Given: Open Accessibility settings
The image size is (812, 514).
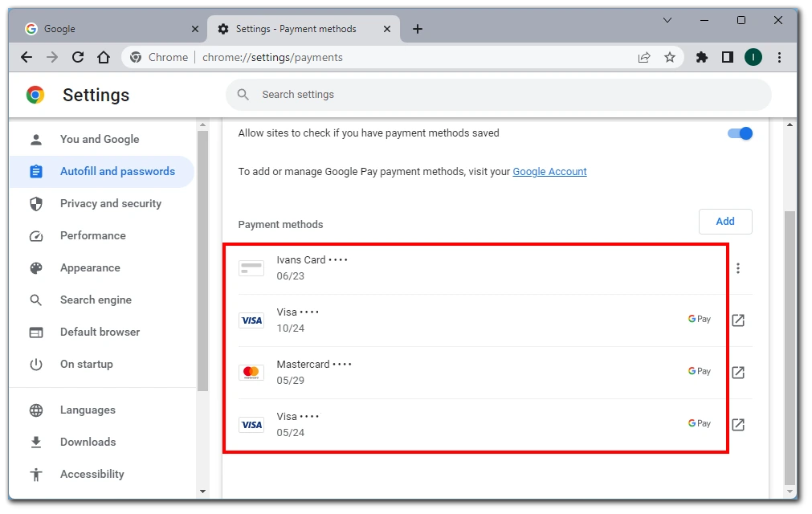Looking at the screenshot, I should click(x=101, y=474).
